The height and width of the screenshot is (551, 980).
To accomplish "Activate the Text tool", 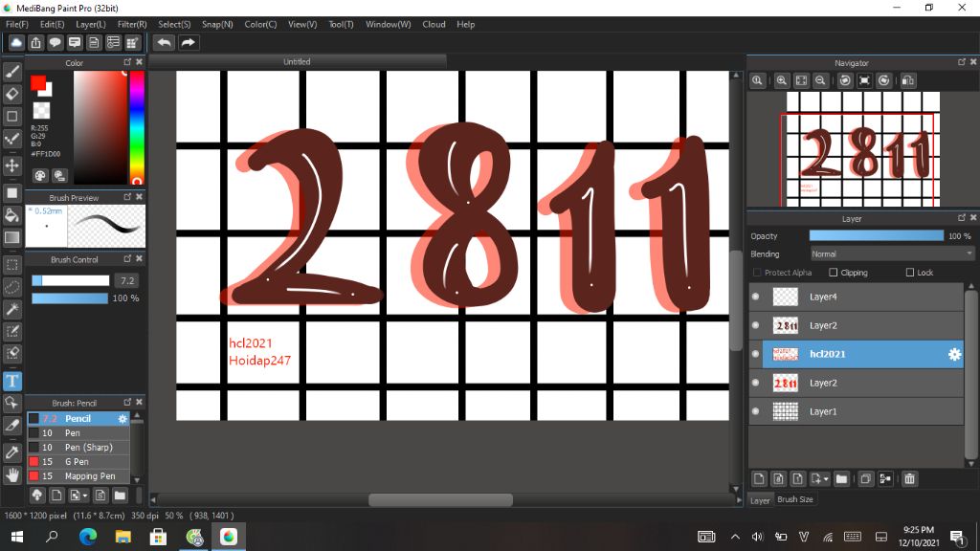I will pyautogui.click(x=11, y=381).
